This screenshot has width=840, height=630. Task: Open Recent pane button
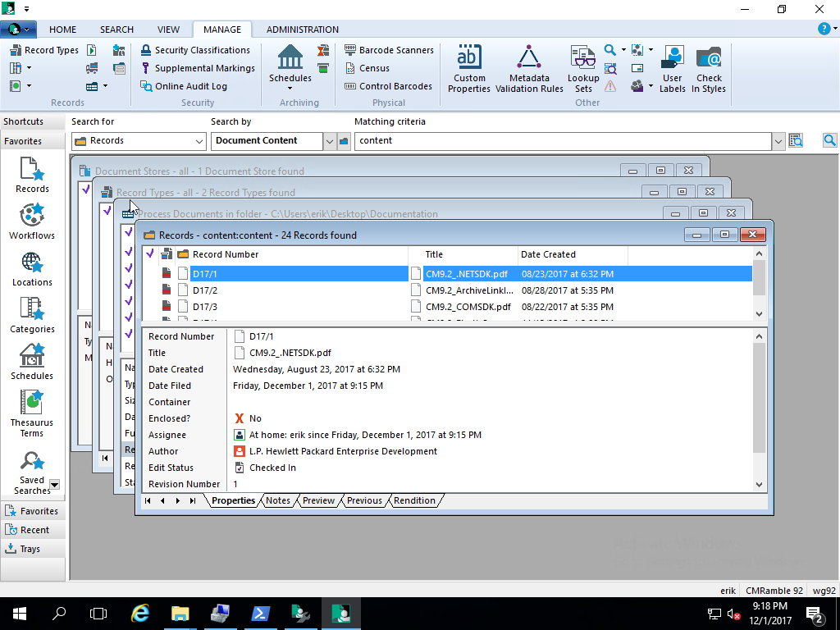click(x=32, y=530)
